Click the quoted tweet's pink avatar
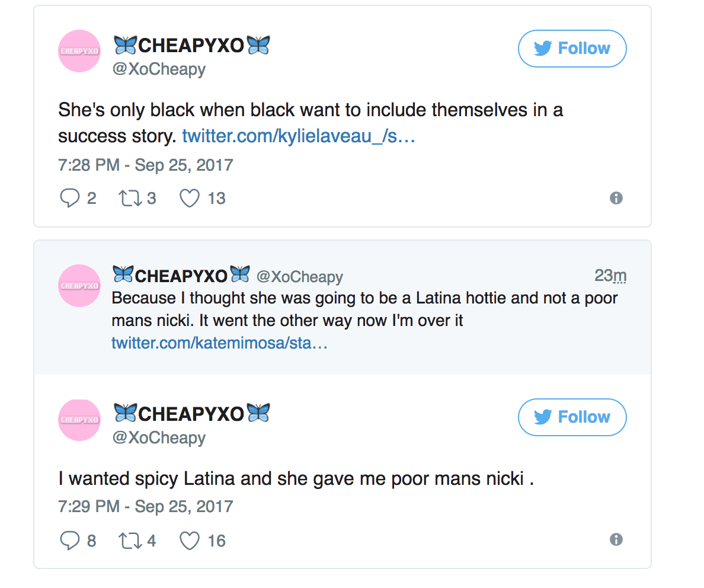 [x=79, y=286]
